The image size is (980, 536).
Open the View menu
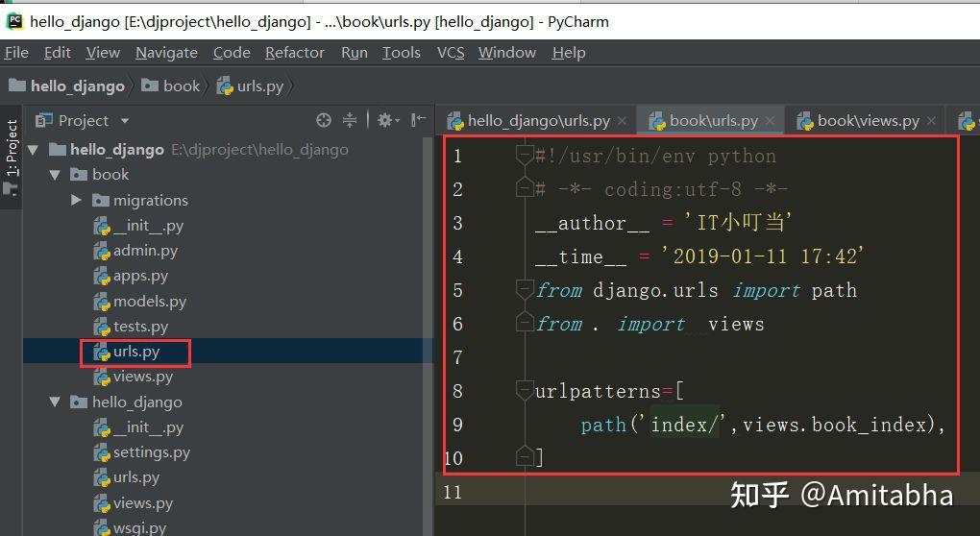[x=103, y=53]
